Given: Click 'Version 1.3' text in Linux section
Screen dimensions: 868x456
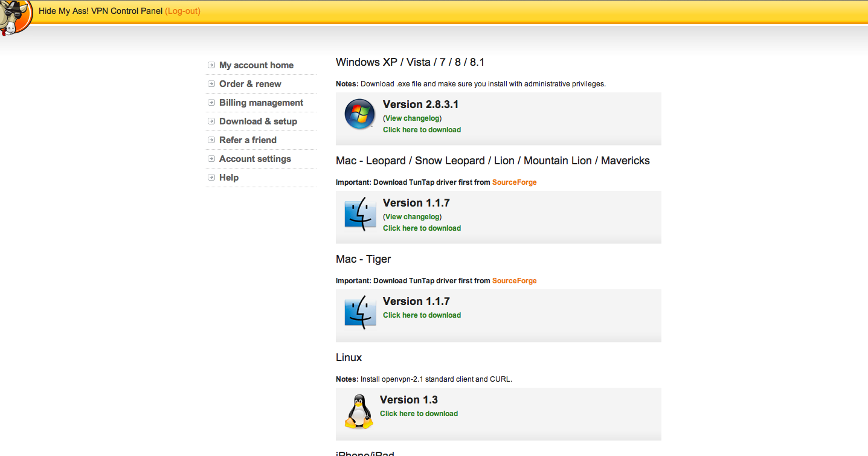Looking at the screenshot, I should (x=408, y=400).
